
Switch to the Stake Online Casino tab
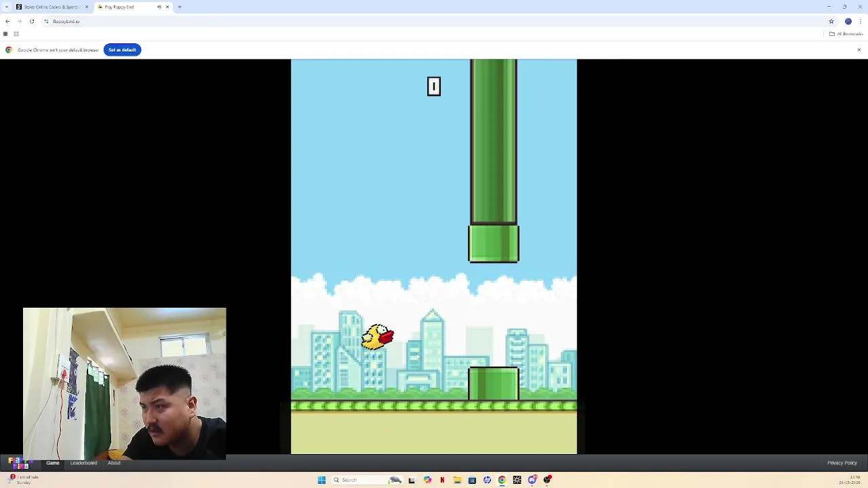click(52, 7)
